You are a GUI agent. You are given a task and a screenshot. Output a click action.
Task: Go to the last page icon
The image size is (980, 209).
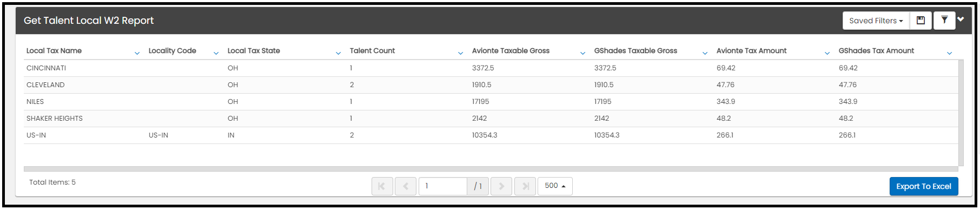525,186
